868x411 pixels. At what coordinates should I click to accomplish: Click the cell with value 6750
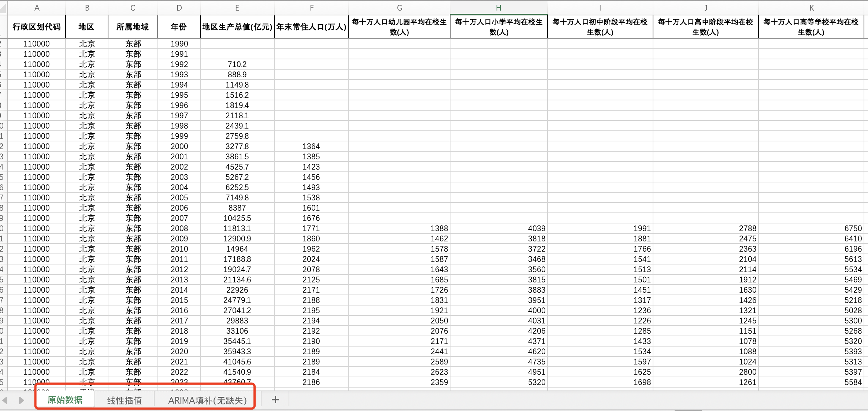click(x=811, y=228)
